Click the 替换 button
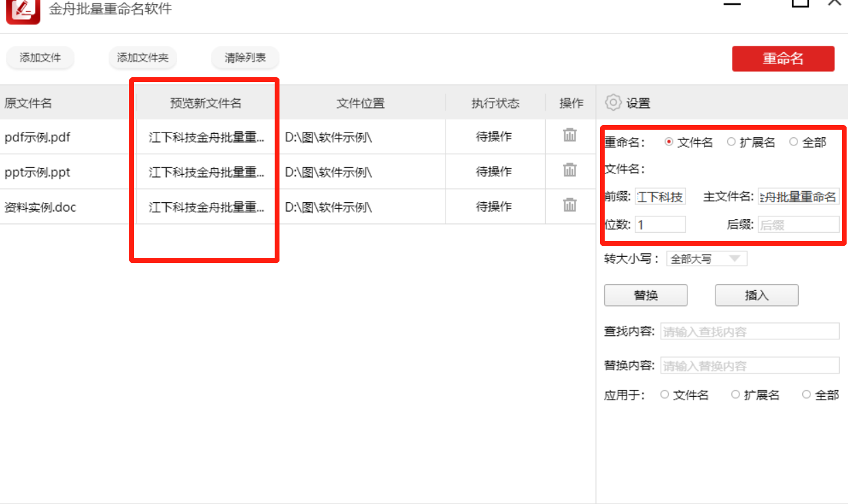Screen dimensions: 848x504 click(646, 295)
